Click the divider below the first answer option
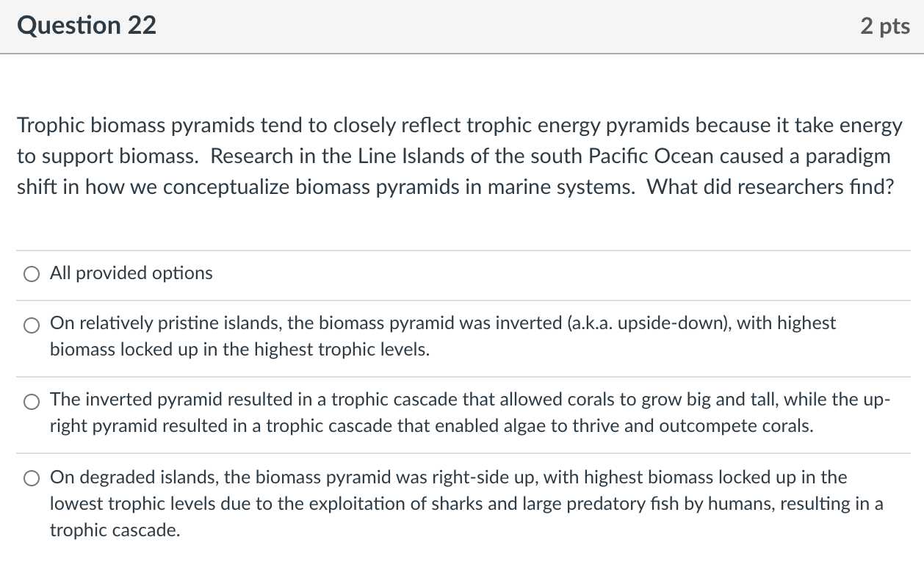Screen dimensions: 924x573 pyautogui.click(x=462, y=300)
